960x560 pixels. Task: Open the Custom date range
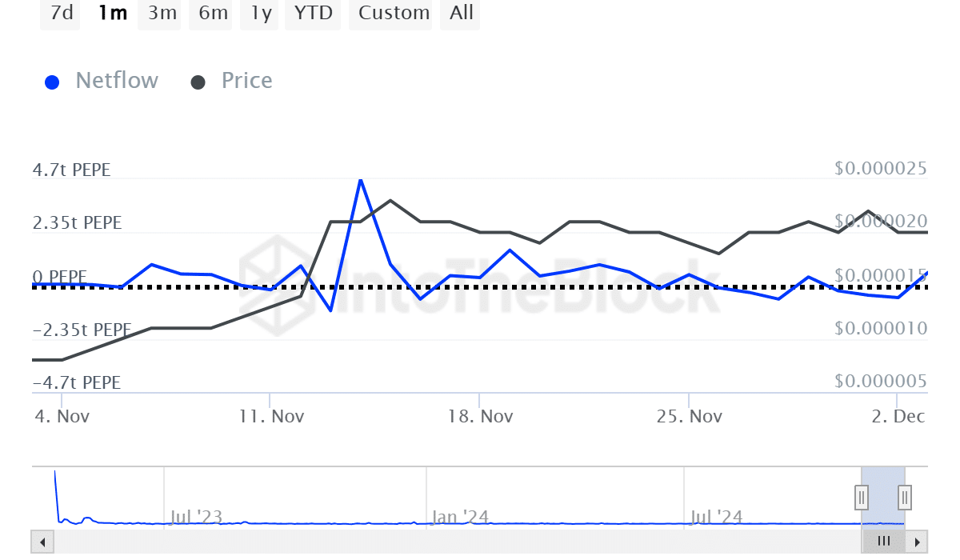394,14
